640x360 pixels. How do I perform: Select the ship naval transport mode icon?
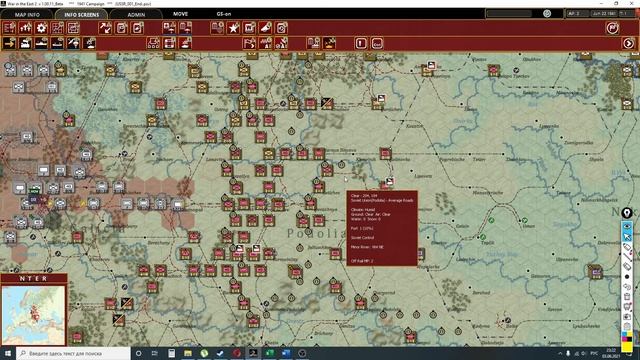pyautogui.click(x=41, y=43)
